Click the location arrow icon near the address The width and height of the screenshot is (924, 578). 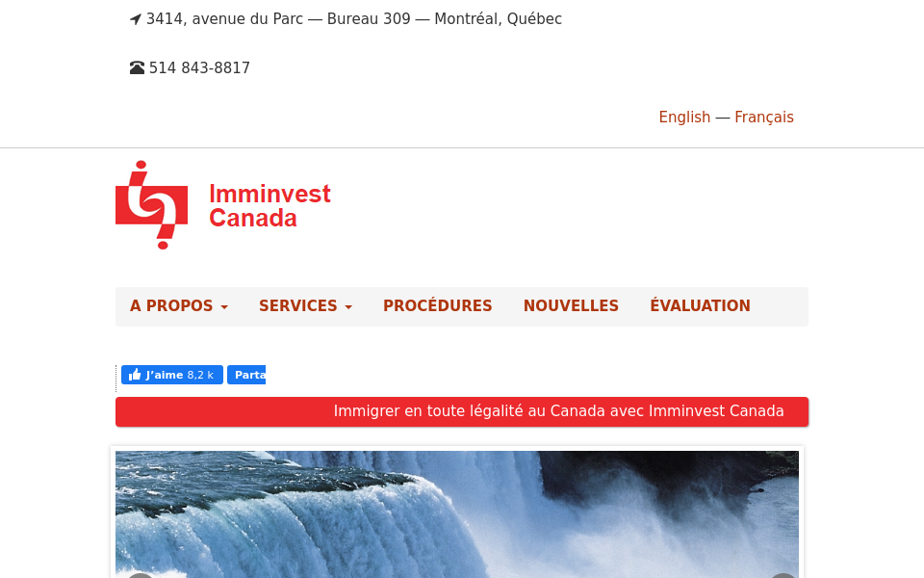[x=135, y=18]
